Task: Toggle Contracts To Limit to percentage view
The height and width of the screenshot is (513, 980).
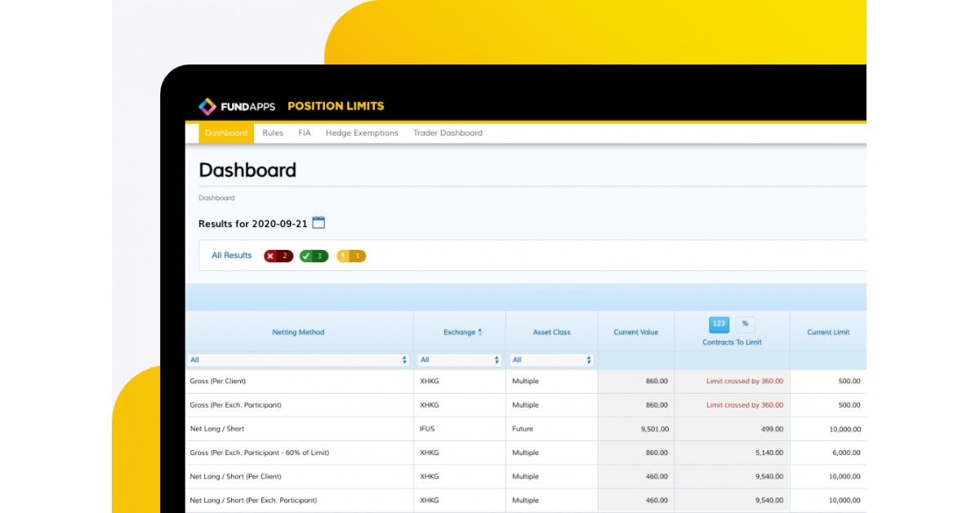Action: [x=744, y=324]
